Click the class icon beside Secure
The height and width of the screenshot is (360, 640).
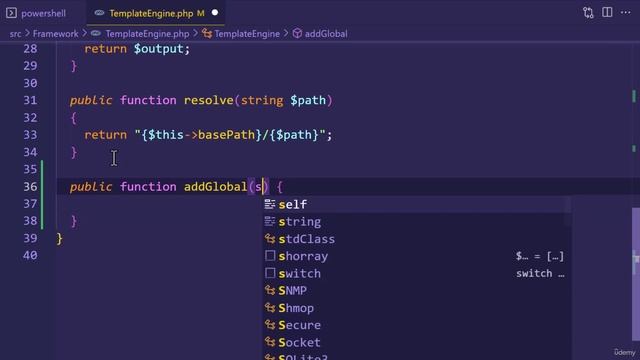(x=270, y=324)
